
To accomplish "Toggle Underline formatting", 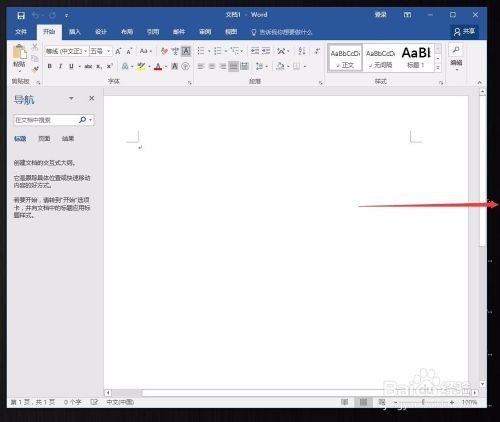I will tap(71, 66).
